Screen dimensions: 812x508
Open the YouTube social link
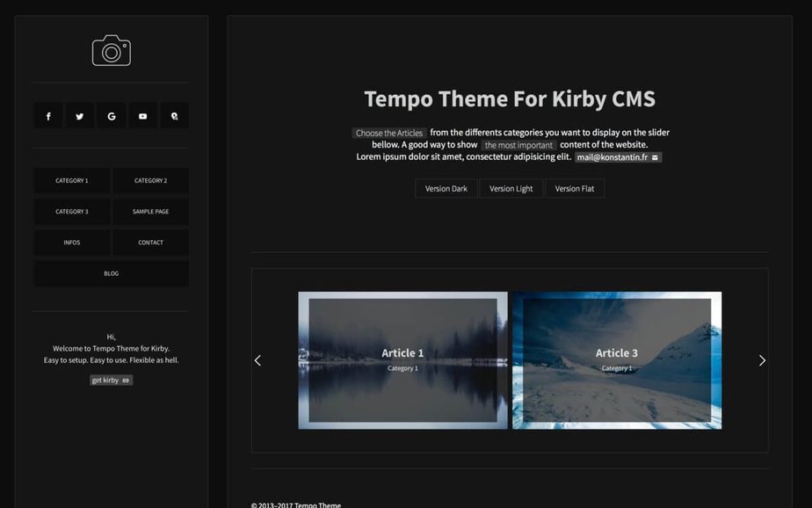pos(142,116)
